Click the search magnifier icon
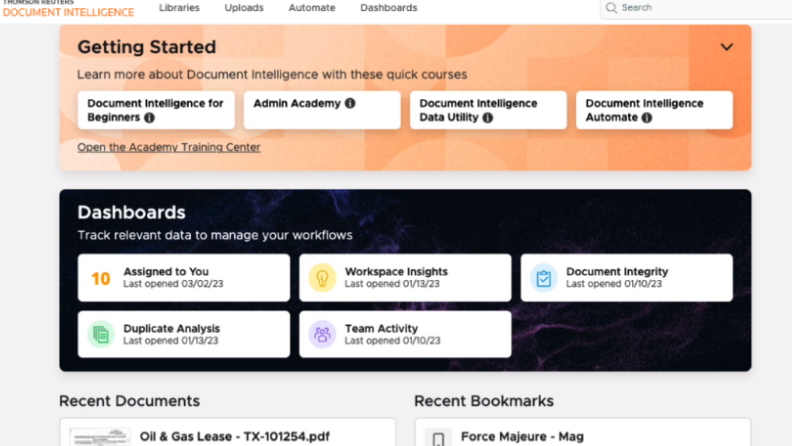Viewport: 792px width, 446px height. (611, 8)
